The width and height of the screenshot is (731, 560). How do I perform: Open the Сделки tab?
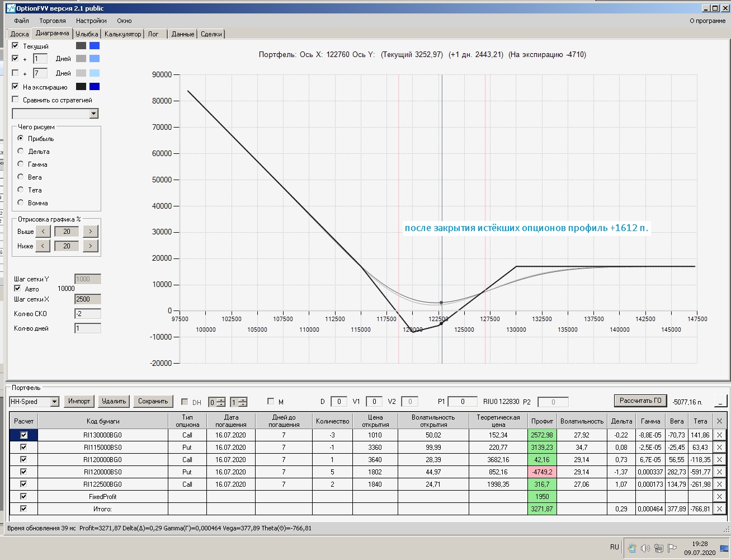tap(211, 34)
